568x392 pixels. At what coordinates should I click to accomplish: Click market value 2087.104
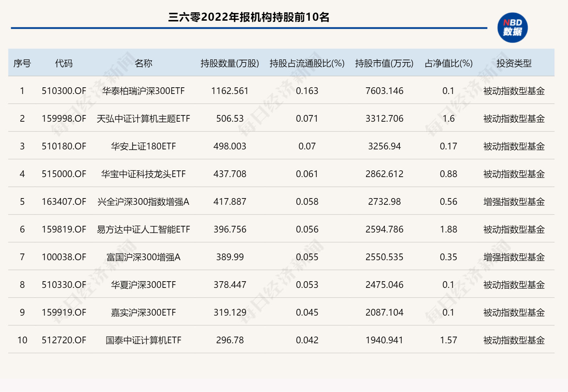pyautogui.click(x=384, y=313)
